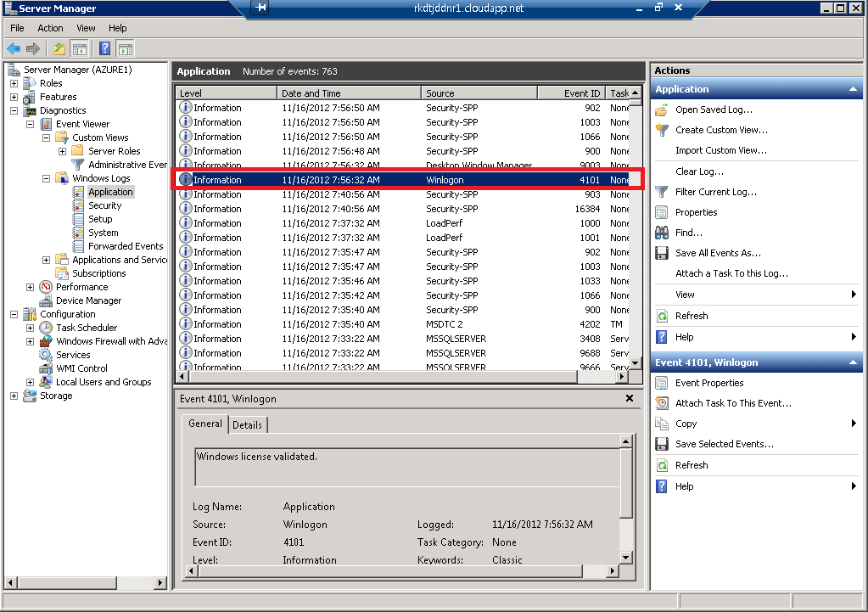
Task: Expand Applications and Services Logs node
Action: [47, 260]
